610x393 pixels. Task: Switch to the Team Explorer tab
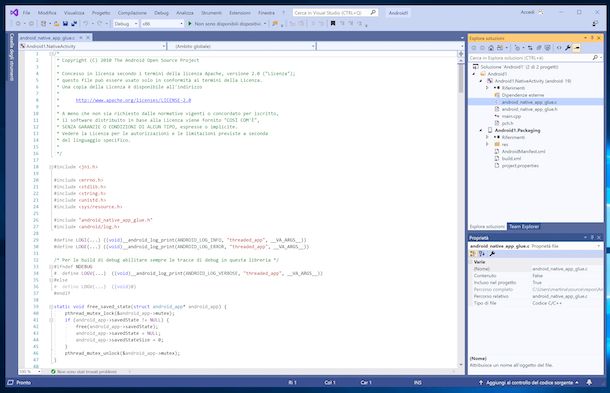524,226
